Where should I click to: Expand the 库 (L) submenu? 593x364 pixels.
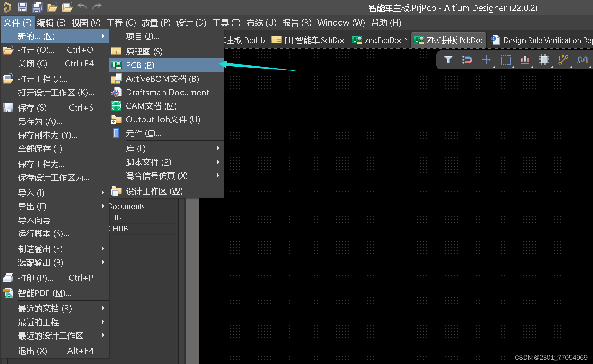(167, 149)
